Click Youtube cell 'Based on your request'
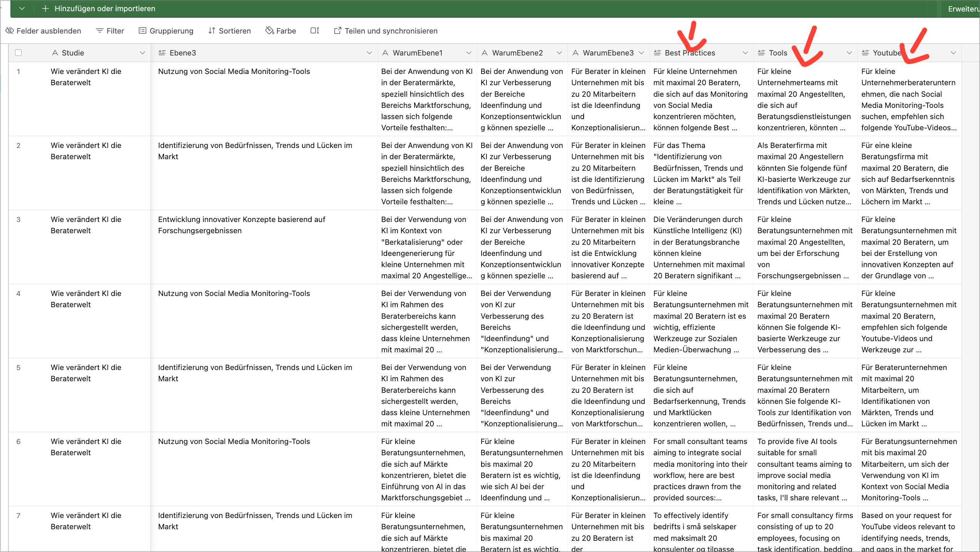The image size is (980, 552). click(910, 529)
